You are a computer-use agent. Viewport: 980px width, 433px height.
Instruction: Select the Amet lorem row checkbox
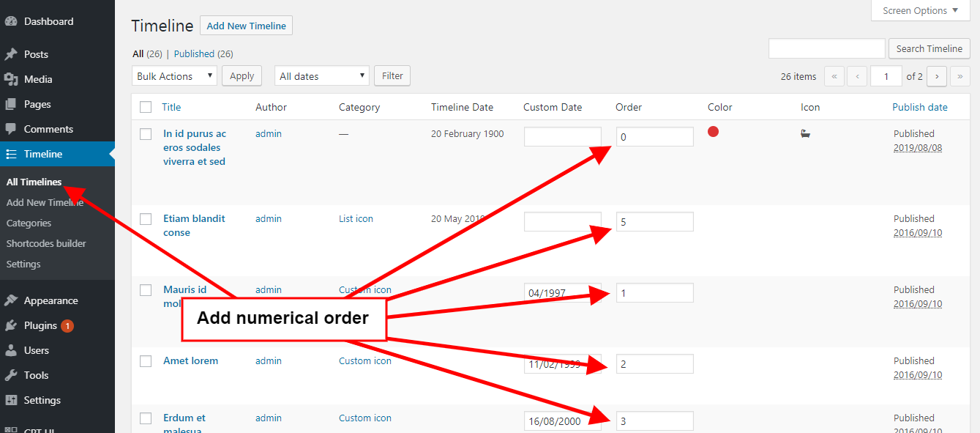coord(146,361)
